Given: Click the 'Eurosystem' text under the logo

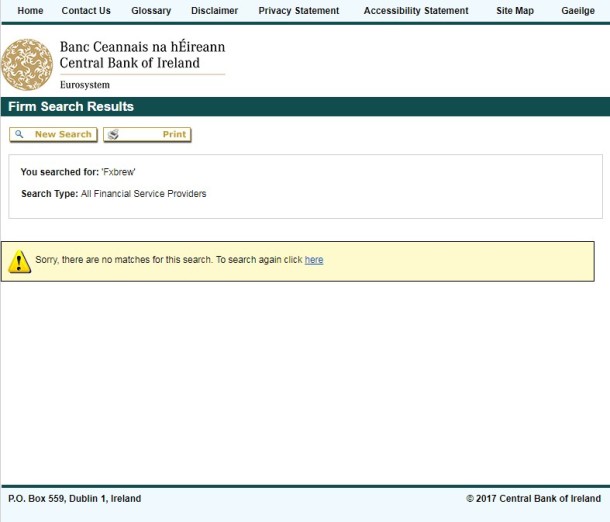Looking at the screenshot, I should pyautogui.click(x=85, y=85).
